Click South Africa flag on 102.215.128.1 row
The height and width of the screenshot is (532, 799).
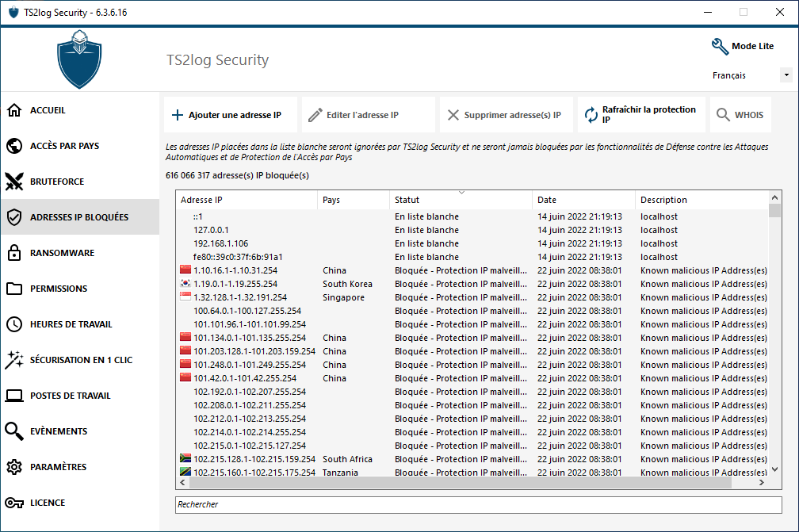pos(185,458)
